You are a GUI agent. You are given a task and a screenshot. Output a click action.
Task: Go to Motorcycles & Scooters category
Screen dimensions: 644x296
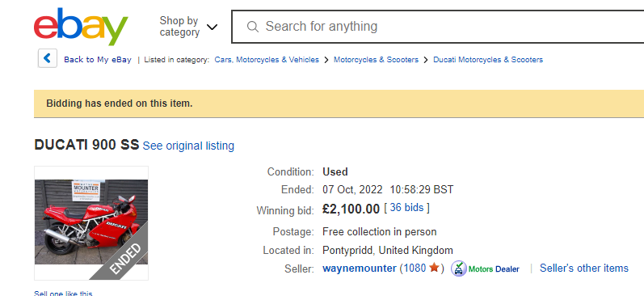(x=376, y=60)
